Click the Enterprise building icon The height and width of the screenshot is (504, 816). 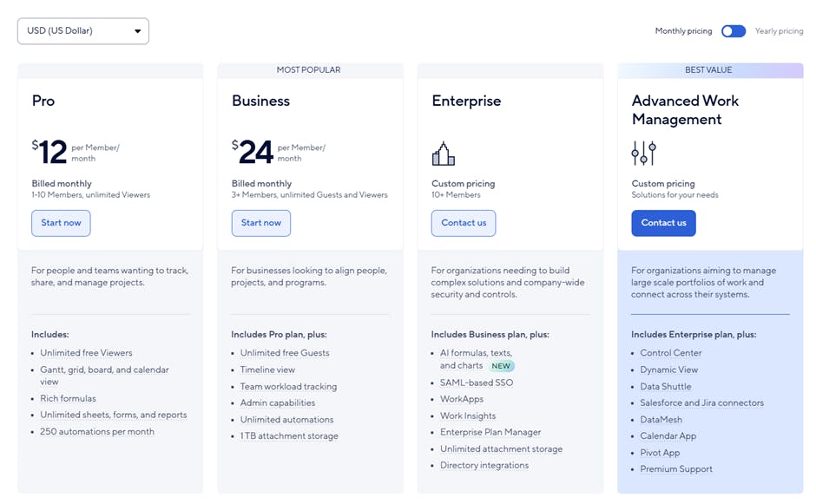point(443,153)
